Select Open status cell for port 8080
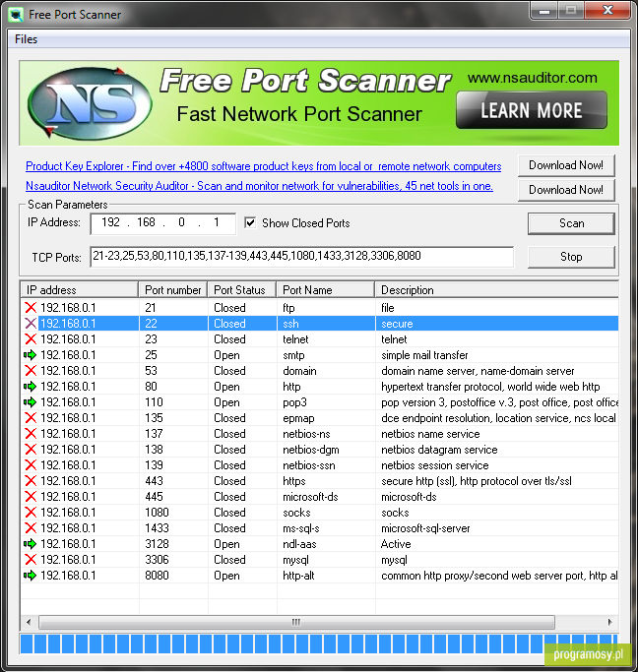The height and width of the screenshot is (672, 638). [226, 576]
